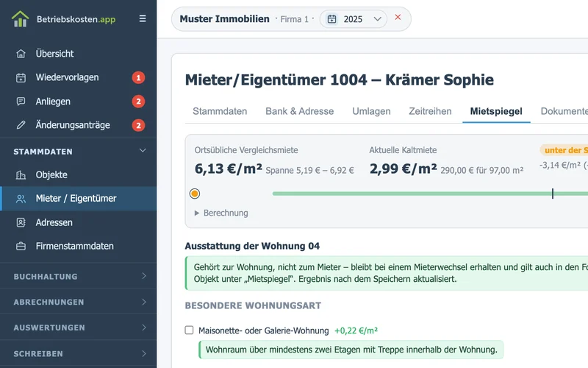The image size is (588, 368).
Task: Click Spanne 5,19 € – 6,92 € text
Action: pyautogui.click(x=309, y=171)
